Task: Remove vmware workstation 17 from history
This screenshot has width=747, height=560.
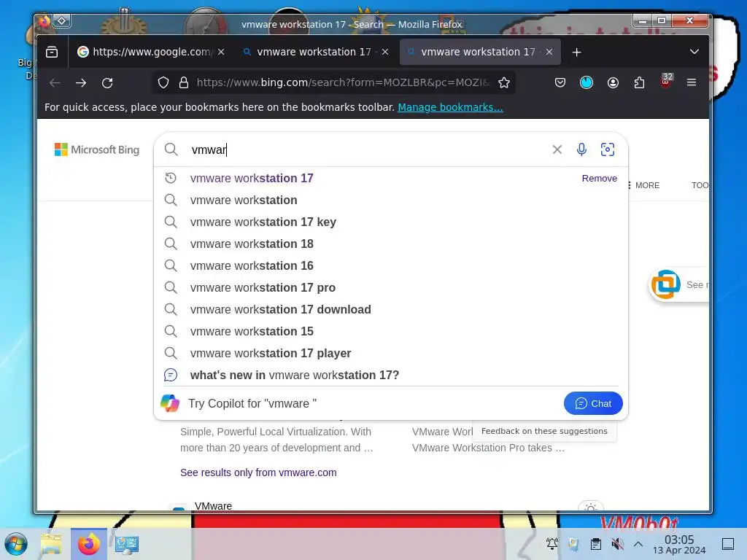Action: (x=600, y=178)
